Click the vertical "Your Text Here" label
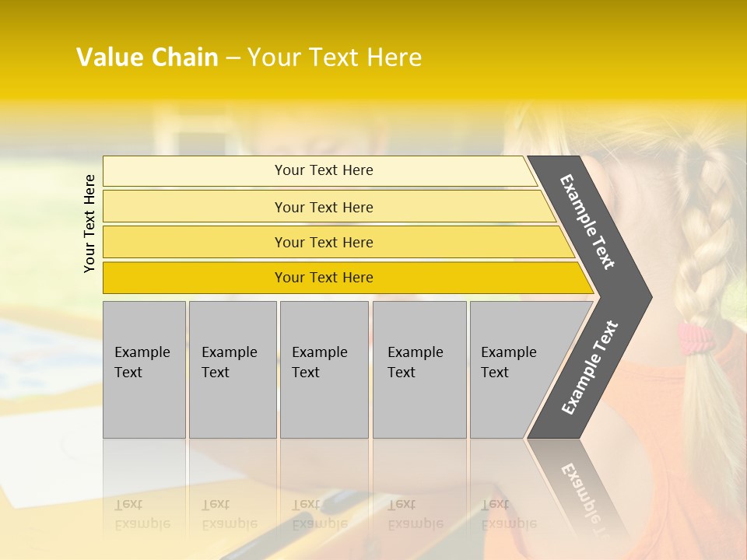The width and height of the screenshot is (747, 560). coord(90,223)
